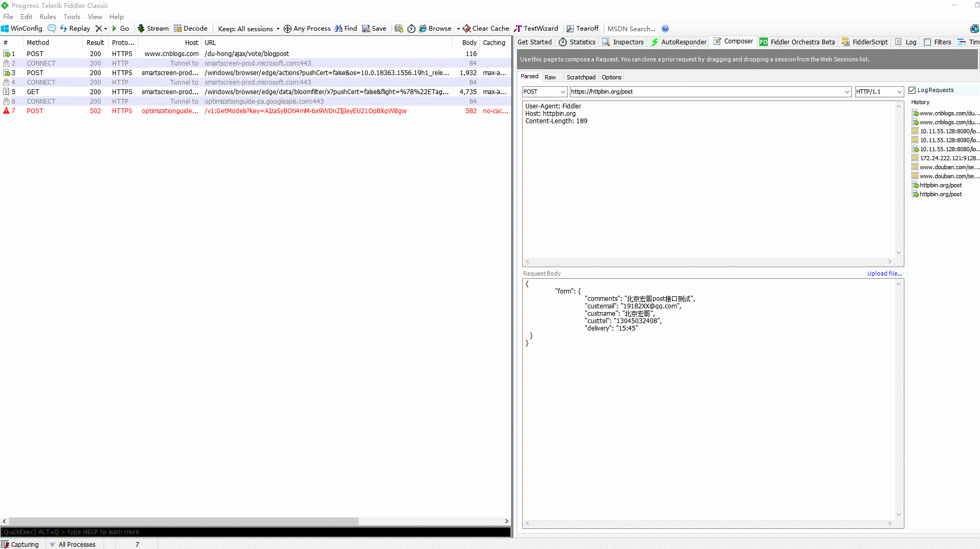
Task: Switch to Fiddler Orchestra Beta tab
Action: pos(797,42)
